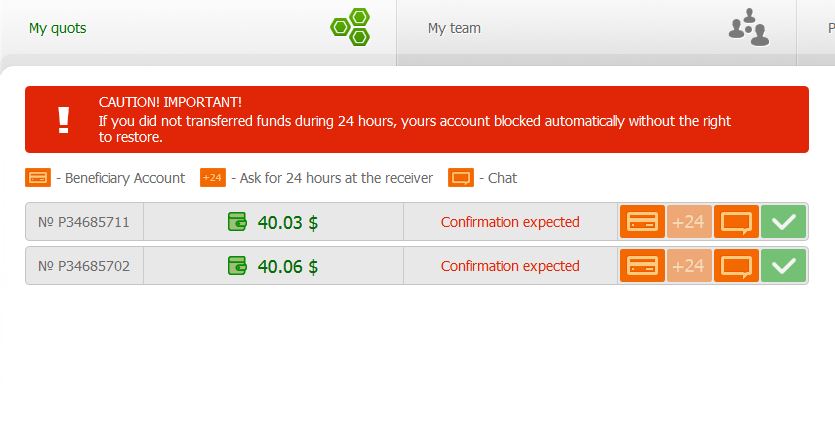Click the people group icon in My team
The image size is (835, 438).
pyautogui.click(x=749, y=27)
